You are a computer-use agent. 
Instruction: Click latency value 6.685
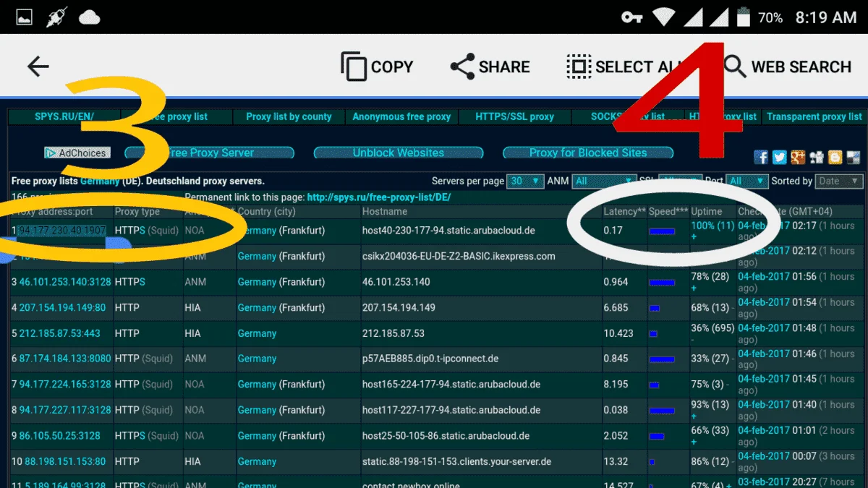(x=616, y=307)
